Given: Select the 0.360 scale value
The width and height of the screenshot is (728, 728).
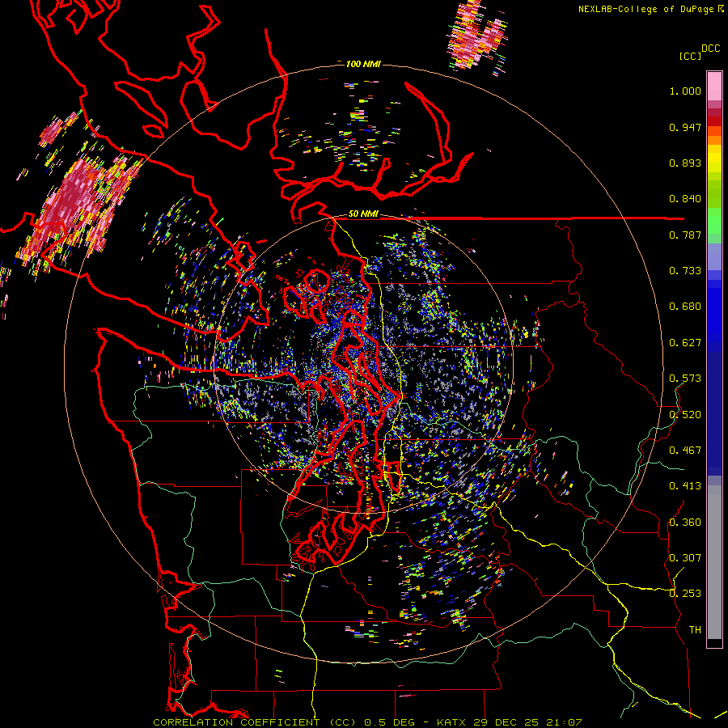Looking at the screenshot, I should pyautogui.click(x=685, y=523).
